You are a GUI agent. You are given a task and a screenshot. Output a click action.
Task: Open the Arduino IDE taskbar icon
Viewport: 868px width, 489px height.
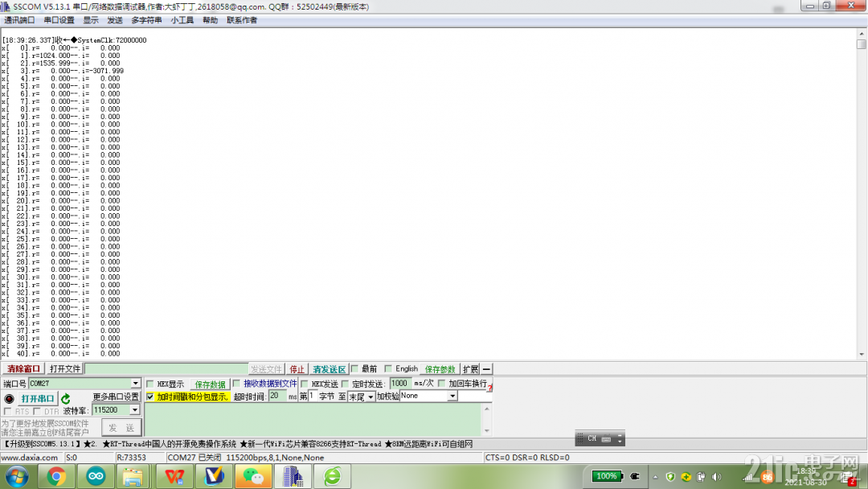95,476
